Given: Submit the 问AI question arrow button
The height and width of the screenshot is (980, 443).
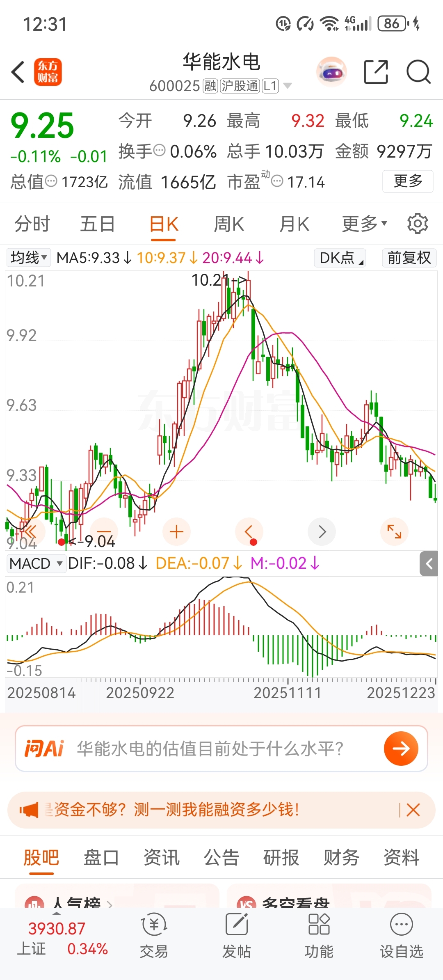Looking at the screenshot, I should coord(401,749).
